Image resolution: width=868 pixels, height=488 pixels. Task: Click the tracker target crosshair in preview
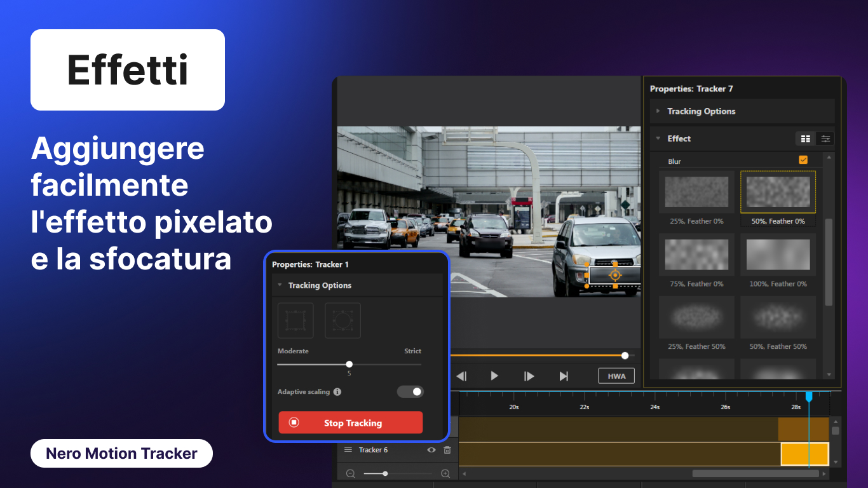(x=614, y=275)
